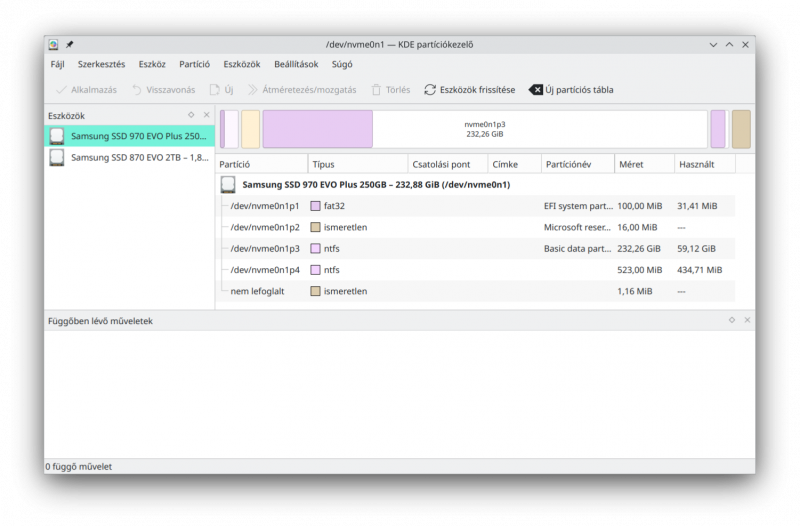
Task: Click the Samsung SSD 970 EVO Plus disk icon
Action: (57, 136)
